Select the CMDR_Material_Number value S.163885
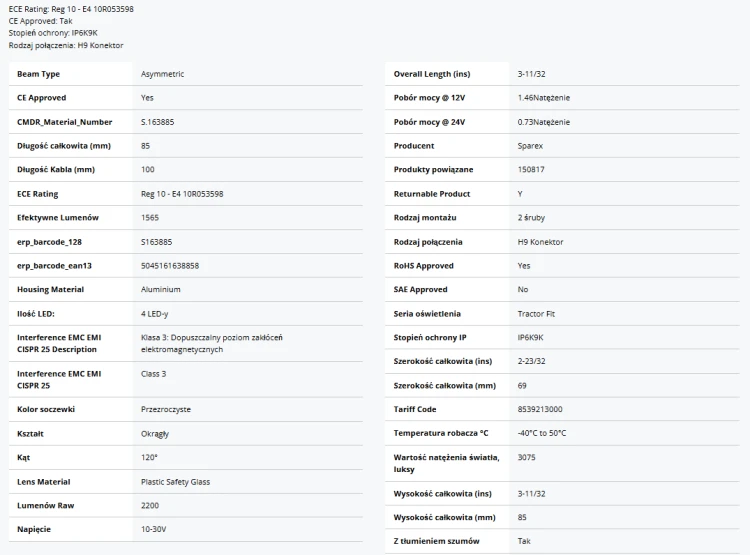This screenshot has height=555, width=750. click(157, 122)
